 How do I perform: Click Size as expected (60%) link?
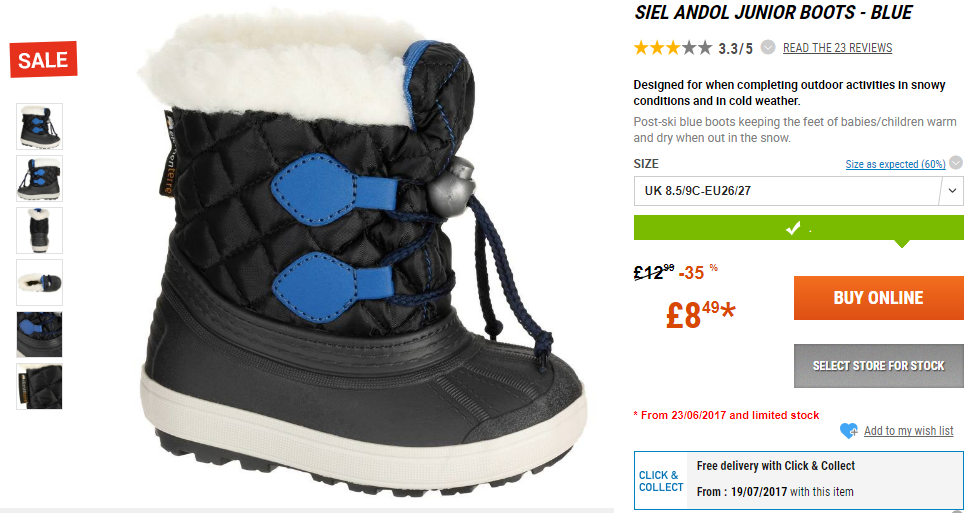tap(895, 164)
